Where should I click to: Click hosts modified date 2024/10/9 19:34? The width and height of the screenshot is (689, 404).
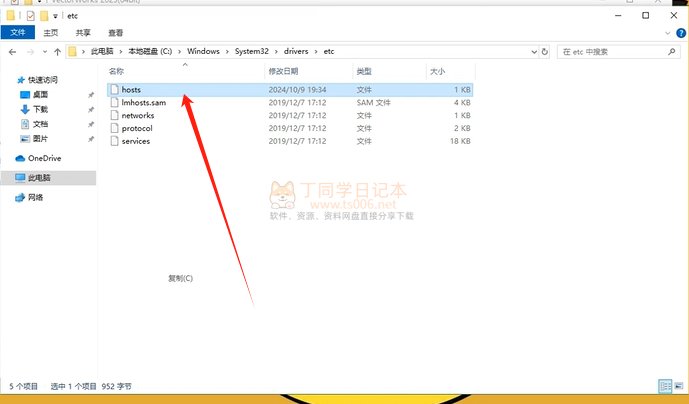pos(297,90)
